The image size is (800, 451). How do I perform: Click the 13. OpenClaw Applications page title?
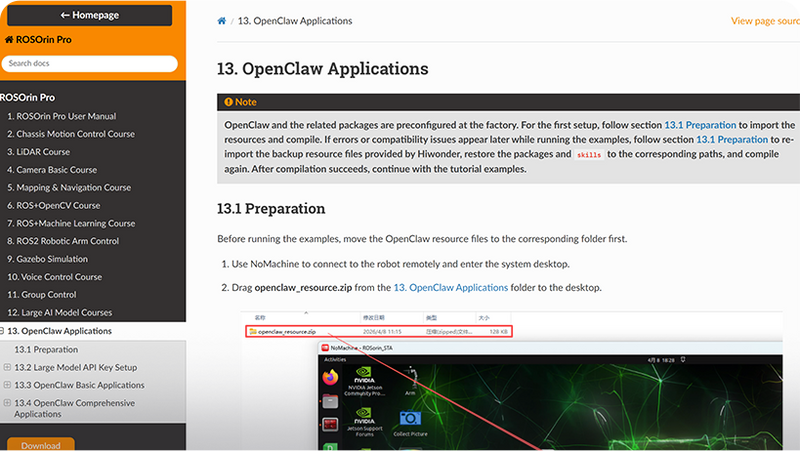click(x=322, y=68)
